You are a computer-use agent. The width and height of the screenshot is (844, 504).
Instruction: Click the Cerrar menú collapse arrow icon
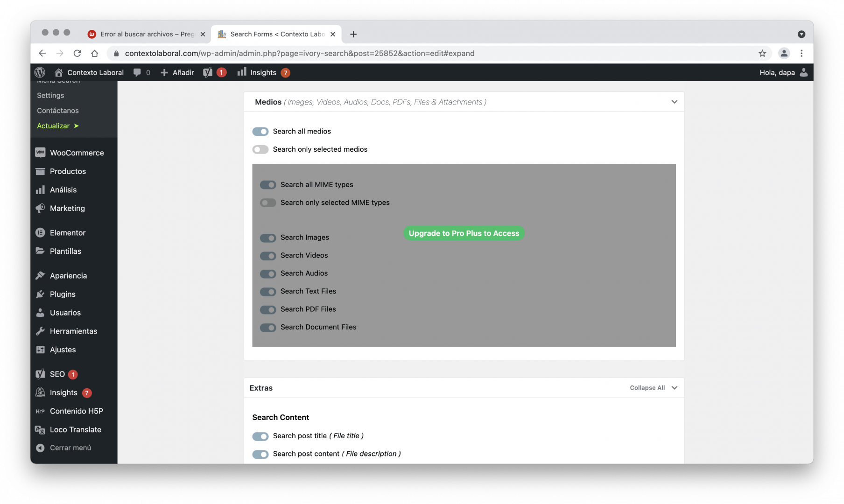41,448
